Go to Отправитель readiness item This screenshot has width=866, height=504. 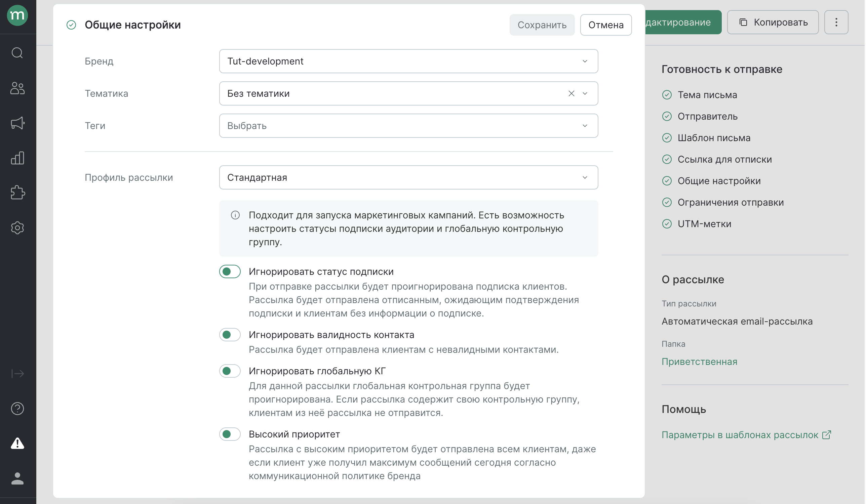click(x=708, y=116)
